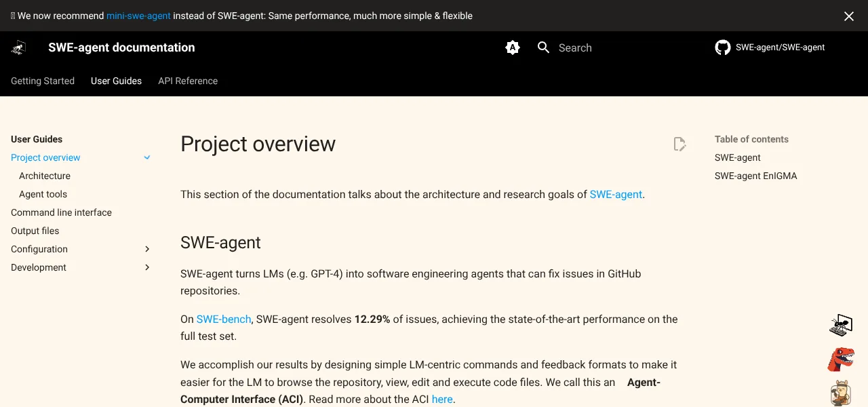Click the computer-with-ant floating icon
This screenshot has width=868, height=407.
(841, 326)
